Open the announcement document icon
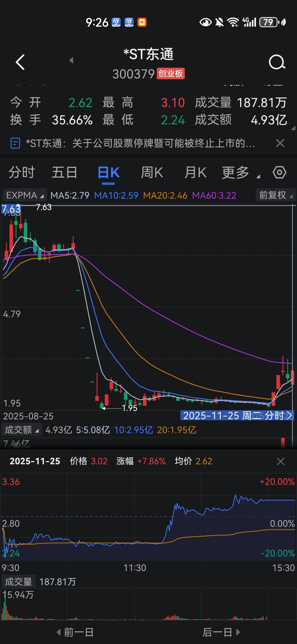This screenshot has height=644, width=297. (x=15, y=143)
